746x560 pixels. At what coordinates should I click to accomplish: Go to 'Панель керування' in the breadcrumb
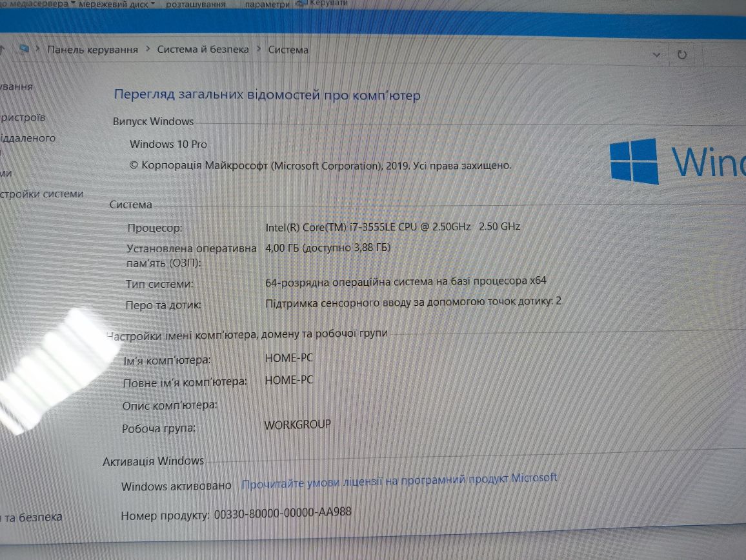click(x=92, y=50)
